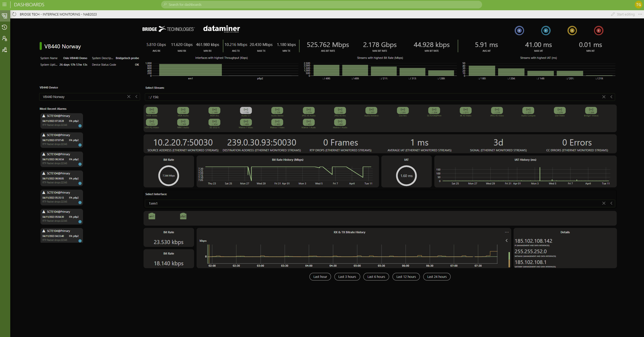Image resolution: width=644 pixels, height=337 pixels.
Task: Open the alarm dated 04/11/2023 07:07:45
Action: 62,140
